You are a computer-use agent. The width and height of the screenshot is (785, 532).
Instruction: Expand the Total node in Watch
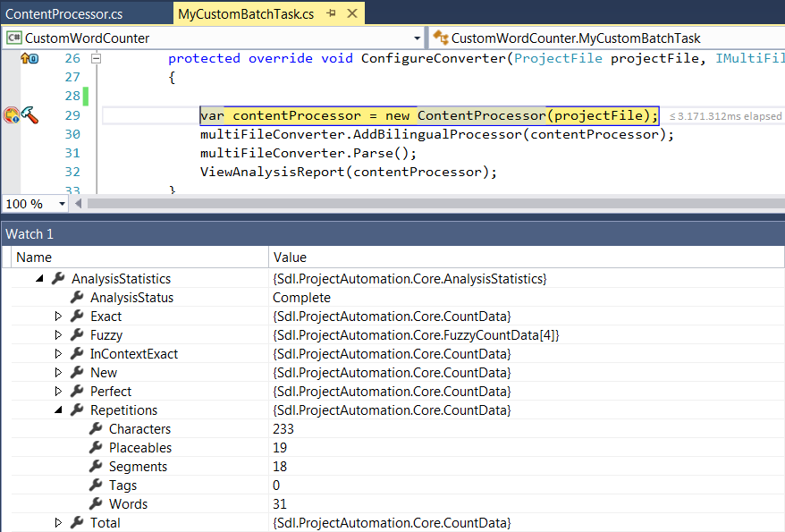[x=59, y=523]
